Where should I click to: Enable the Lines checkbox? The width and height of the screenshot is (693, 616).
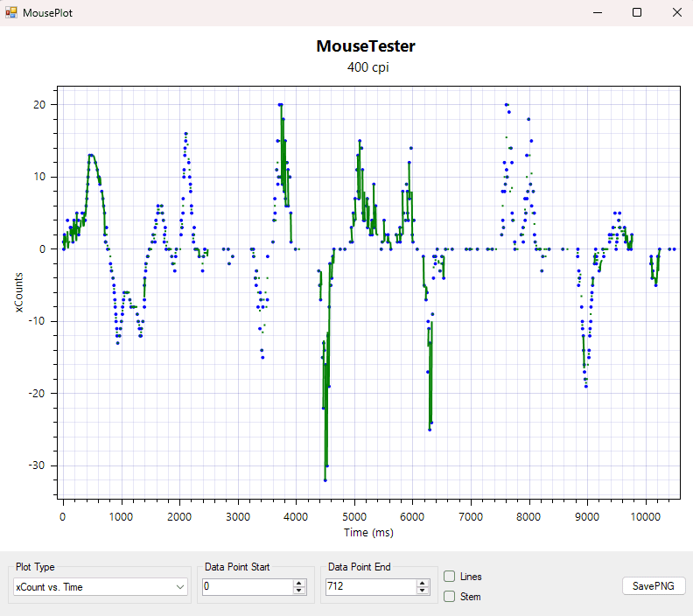450,577
